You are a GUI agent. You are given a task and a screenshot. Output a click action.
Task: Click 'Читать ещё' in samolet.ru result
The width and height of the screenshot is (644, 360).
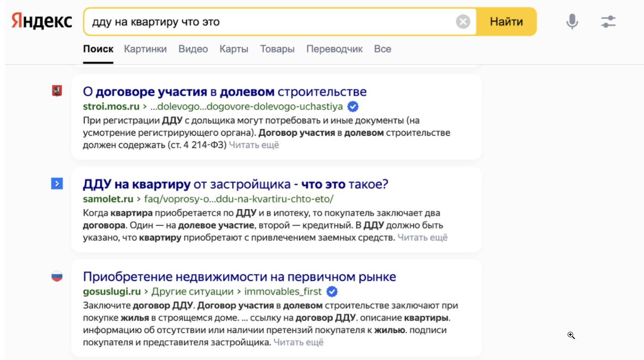423,238
